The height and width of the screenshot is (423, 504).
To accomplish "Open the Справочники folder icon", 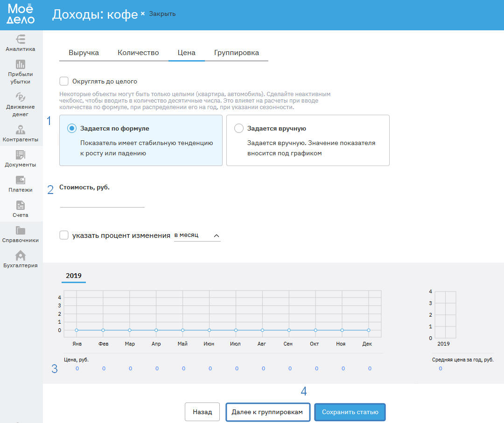I will 21,230.
